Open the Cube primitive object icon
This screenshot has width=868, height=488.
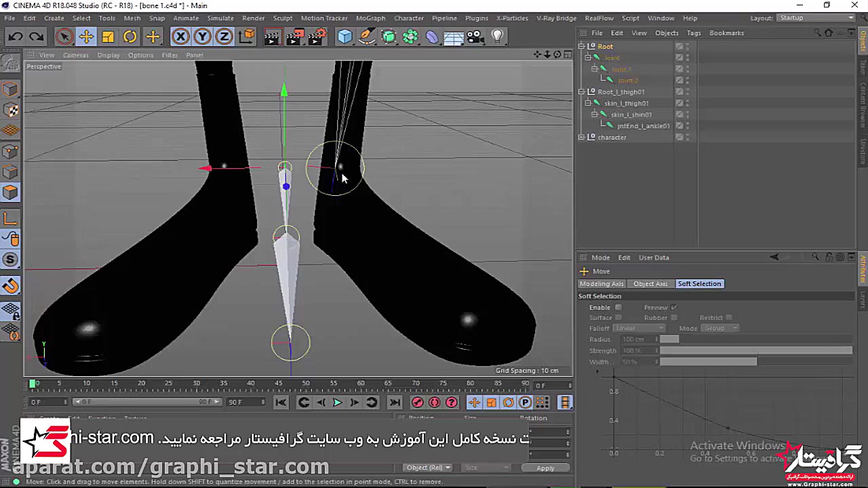click(x=344, y=37)
